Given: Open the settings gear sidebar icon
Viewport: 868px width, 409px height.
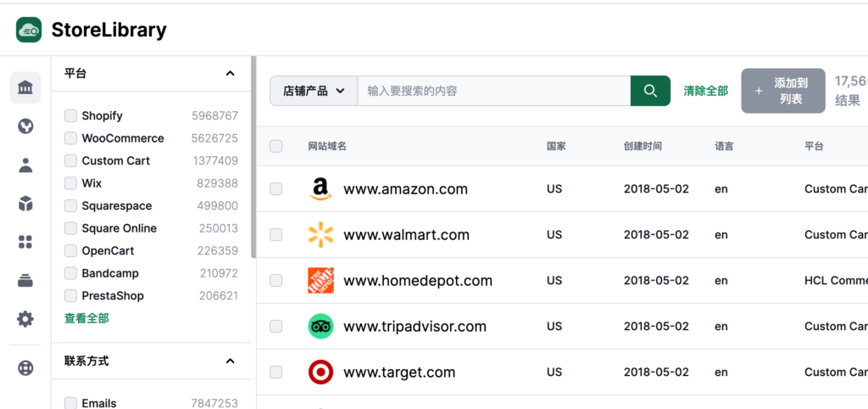Looking at the screenshot, I should (x=25, y=319).
